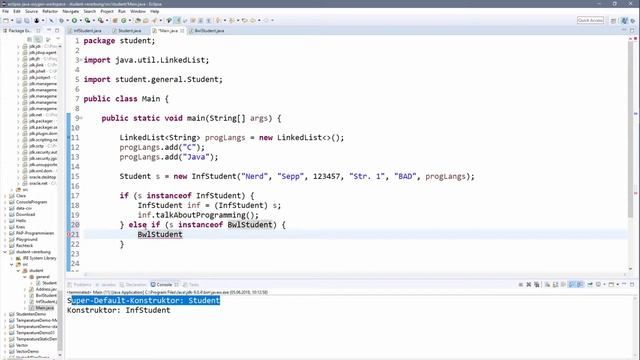Expand the Playground project
Screen dimensions: 640x360
click(x=5, y=240)
